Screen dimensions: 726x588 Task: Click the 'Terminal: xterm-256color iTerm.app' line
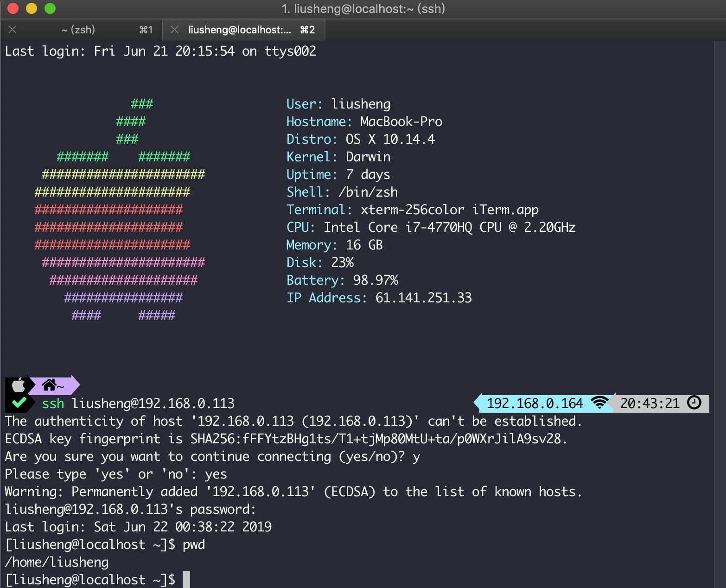[413, 210]
